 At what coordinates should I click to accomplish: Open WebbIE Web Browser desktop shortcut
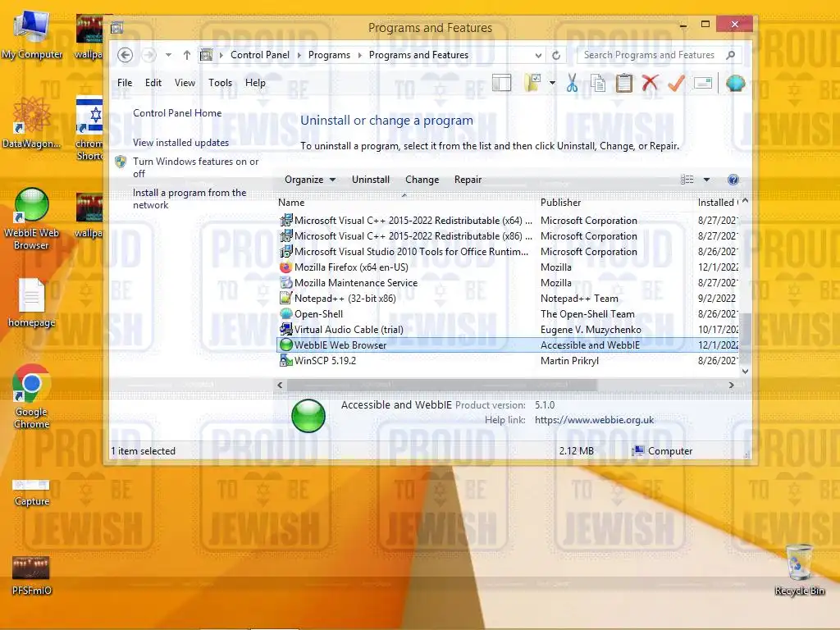coord(32,219)
